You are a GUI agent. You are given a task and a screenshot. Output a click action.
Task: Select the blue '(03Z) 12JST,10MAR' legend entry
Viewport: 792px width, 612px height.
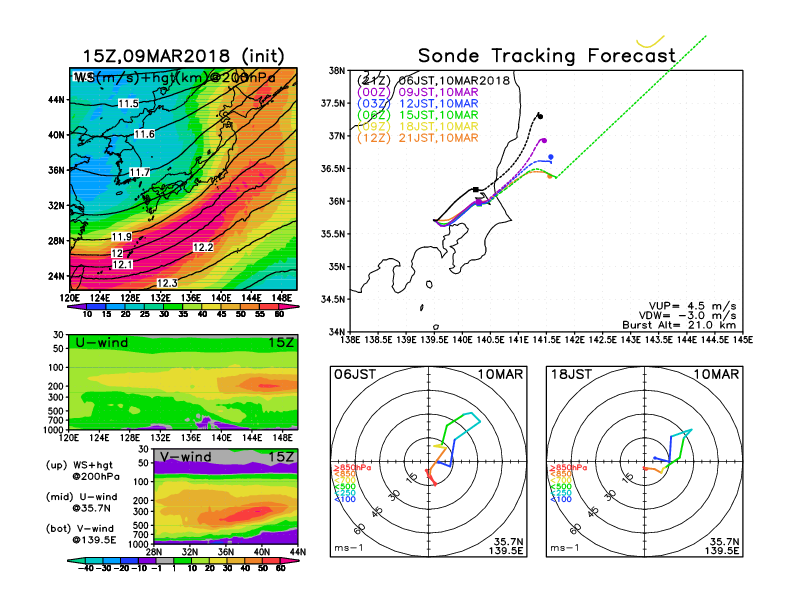pyautogui.click(x=418, y=104)
